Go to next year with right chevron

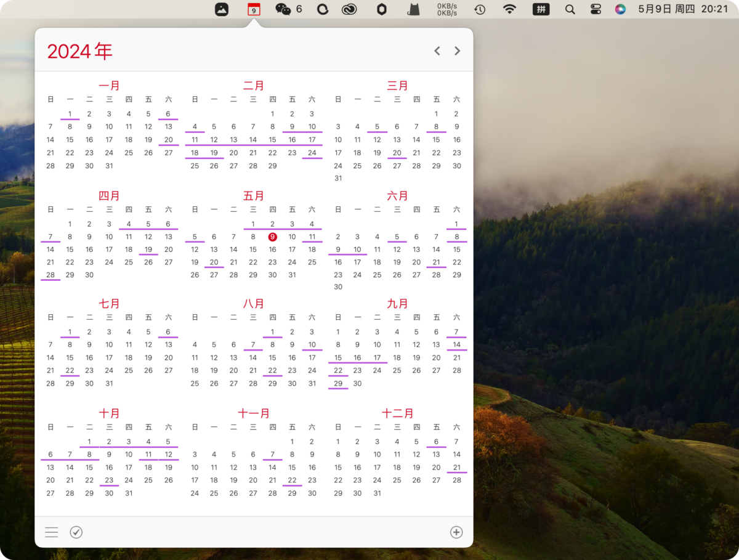457,51
